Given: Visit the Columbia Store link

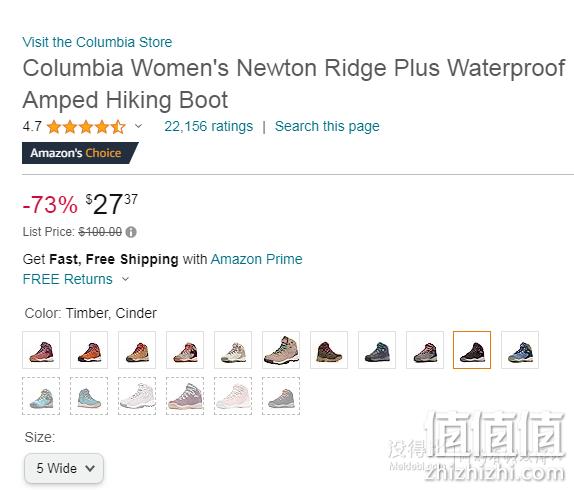Looking at the screenshot, I should click(97, 42).
